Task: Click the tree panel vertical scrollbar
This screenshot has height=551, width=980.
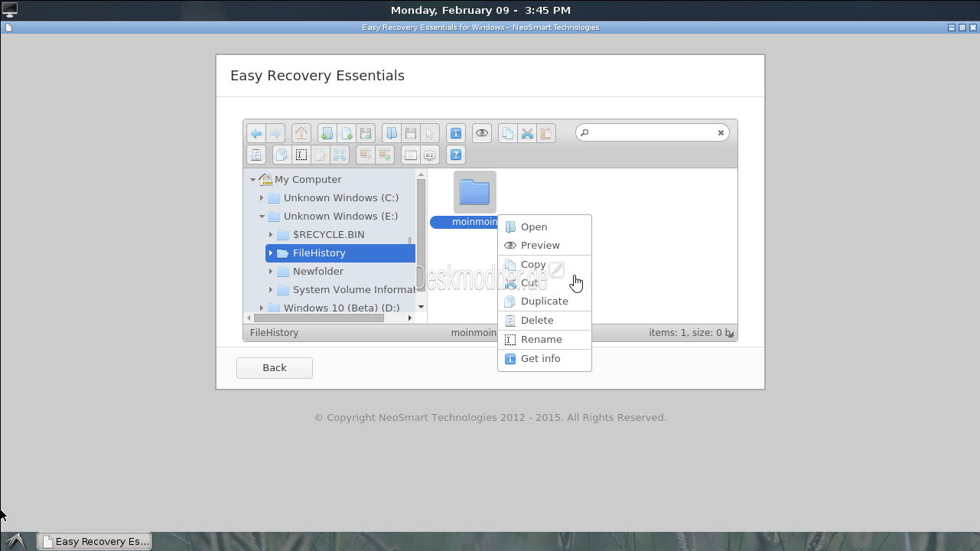Action: click(421, 236)
